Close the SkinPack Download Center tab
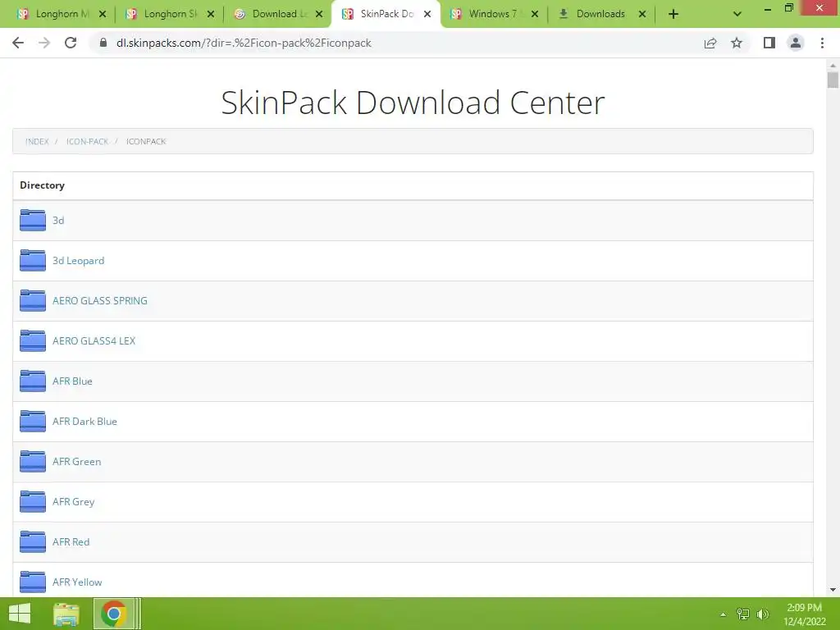840x630 pixels. pos(427,14)
